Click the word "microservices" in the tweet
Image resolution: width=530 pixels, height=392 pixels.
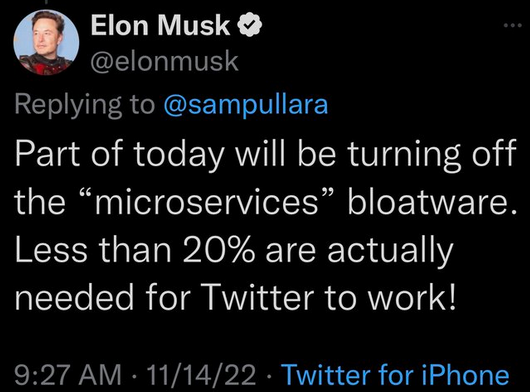(207, 203)
